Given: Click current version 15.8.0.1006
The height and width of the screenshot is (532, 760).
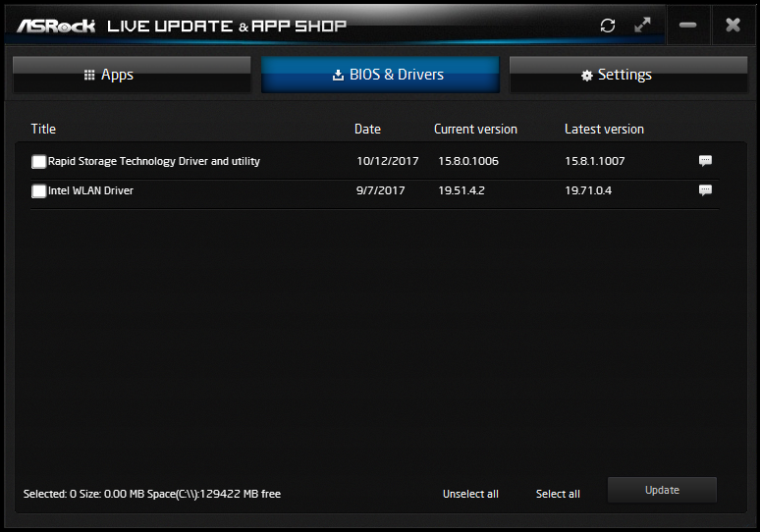Looking at the screenshot, I should click(468, 161).
